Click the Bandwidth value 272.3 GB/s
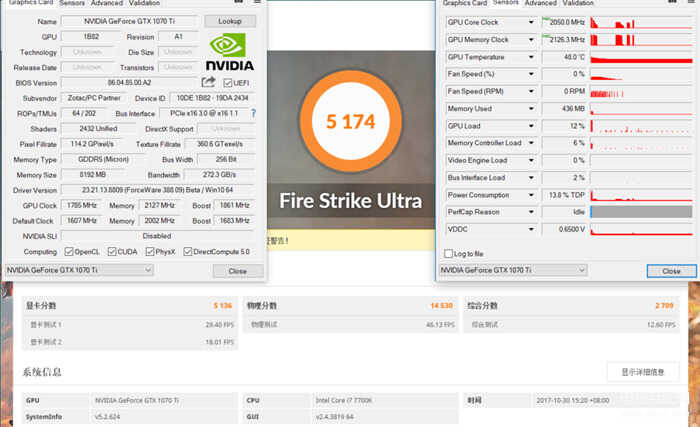The image size is (700, 427). (219, 174)
